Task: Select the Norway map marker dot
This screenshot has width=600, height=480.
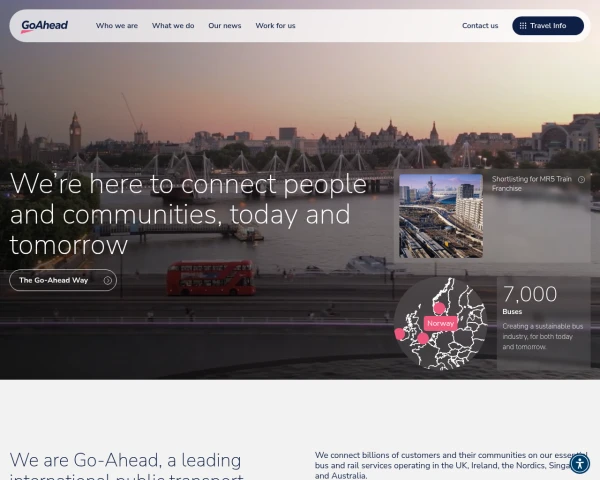Action: [x=439, y=308]
